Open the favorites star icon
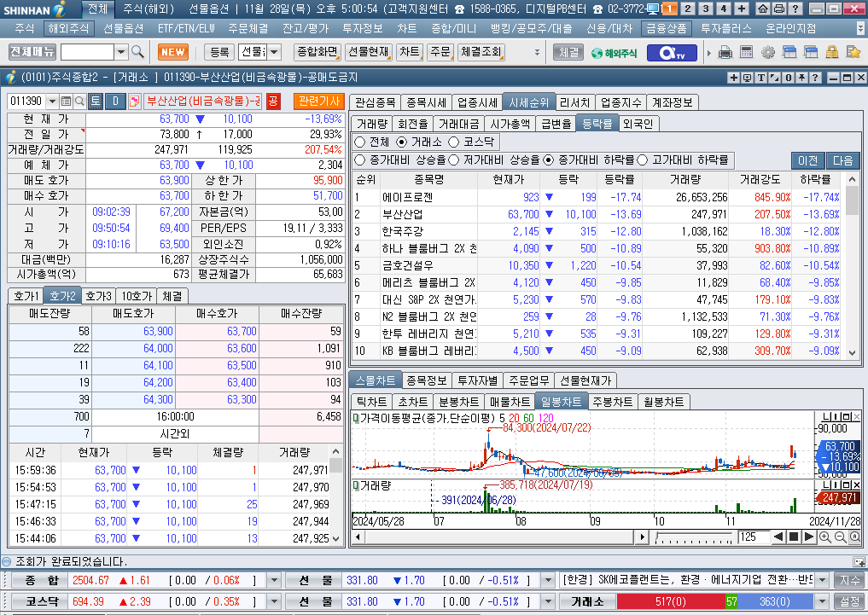The height and width of the screenshot is (615, 868). [853, 53]
